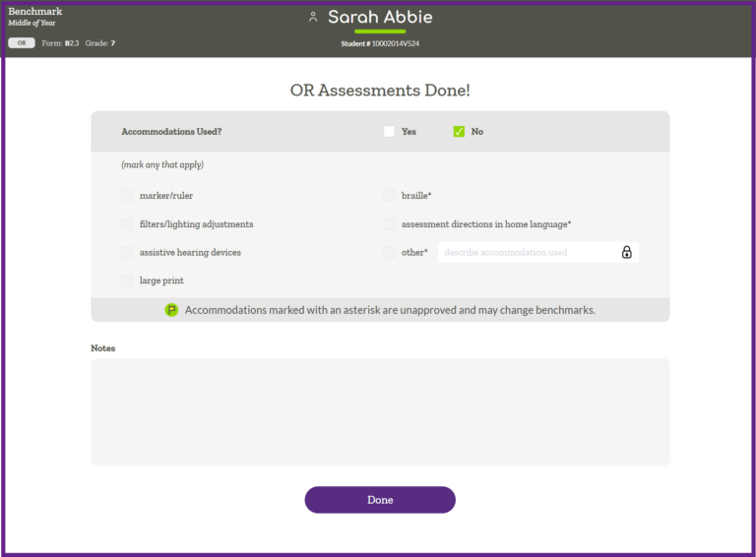756x557 pixels.
Task: Click the OR badge in the header
Action: pos(21,43)
